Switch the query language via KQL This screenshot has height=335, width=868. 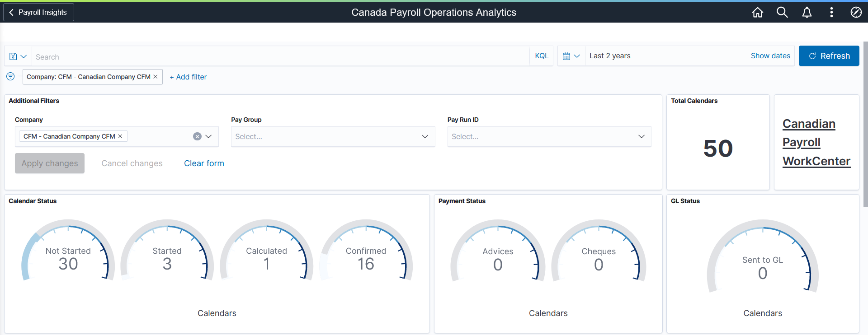click(x=542, y=56)
